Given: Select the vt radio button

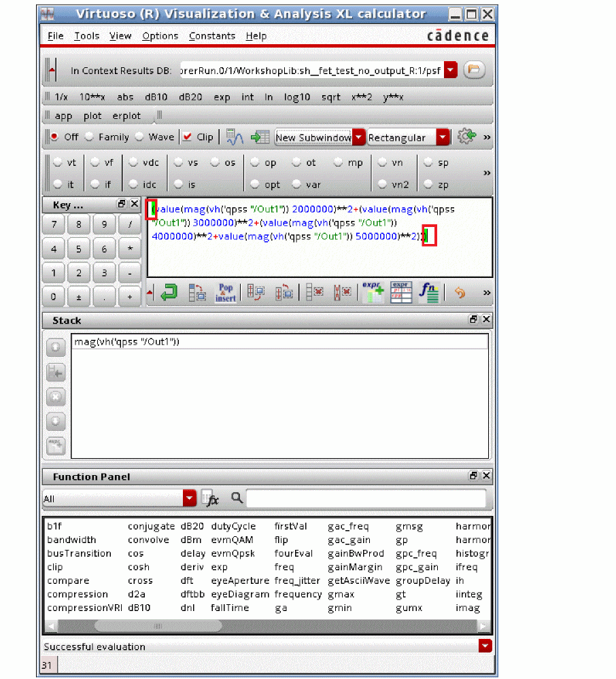Looking at the screenshot, I should pos(58,162).
